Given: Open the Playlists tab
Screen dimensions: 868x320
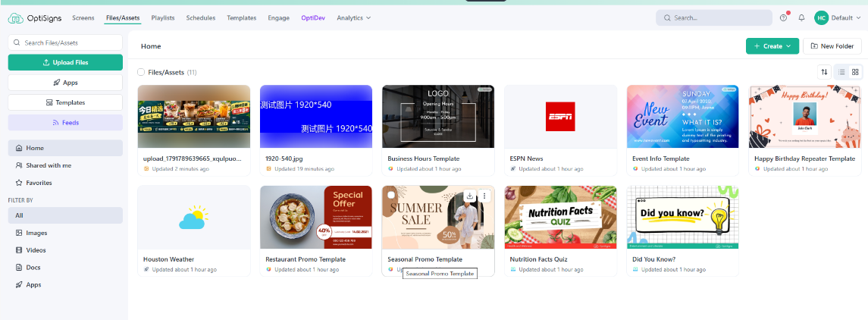Looking at the screenshot, I should (x=163, y=17).
